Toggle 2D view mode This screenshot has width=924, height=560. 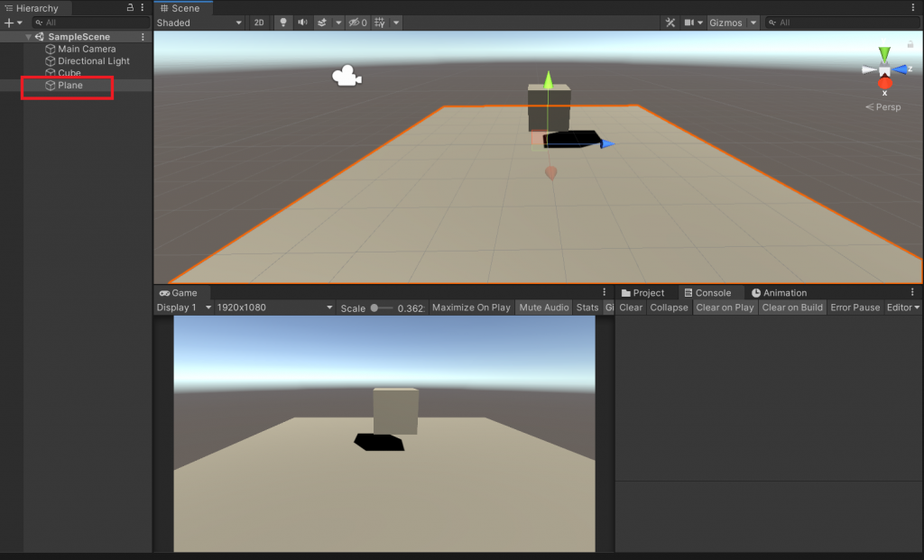click(259, 23)
